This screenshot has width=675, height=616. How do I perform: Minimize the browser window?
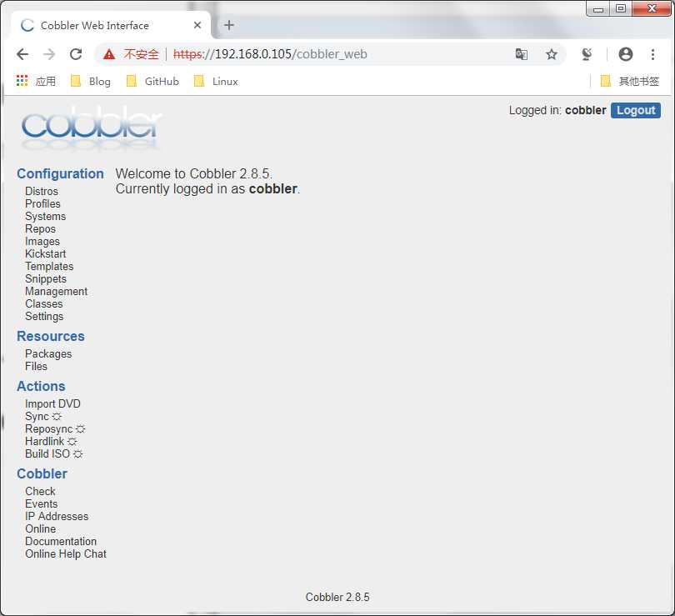(598, 8)
